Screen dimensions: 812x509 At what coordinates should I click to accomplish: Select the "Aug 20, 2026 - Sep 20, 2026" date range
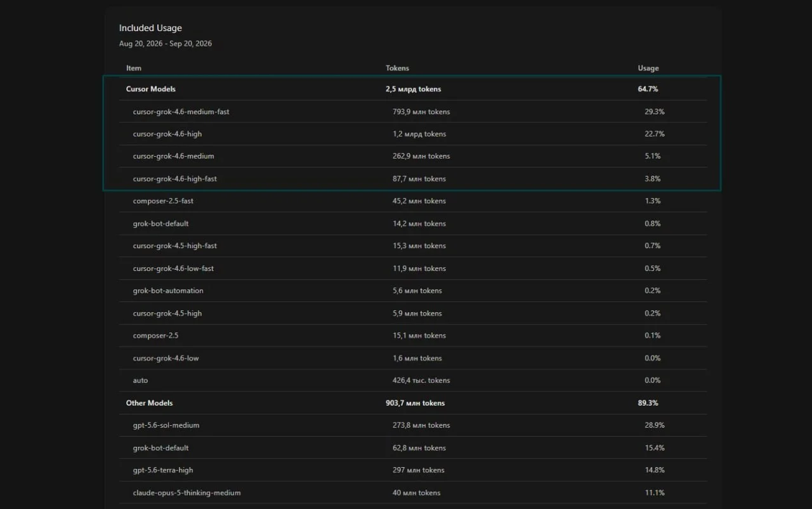(x=166, y=44)
